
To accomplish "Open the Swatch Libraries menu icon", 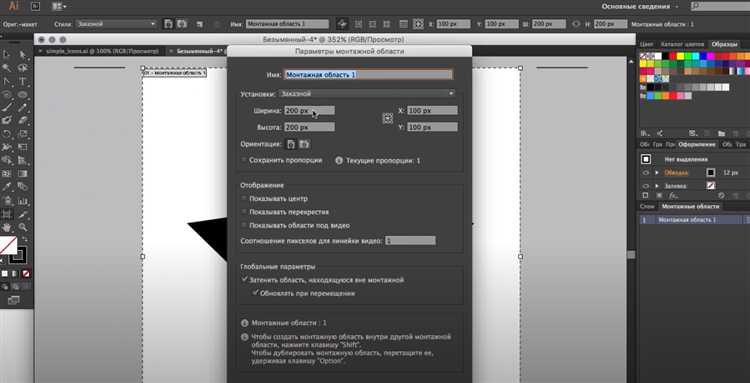I will tap(645, 133).
